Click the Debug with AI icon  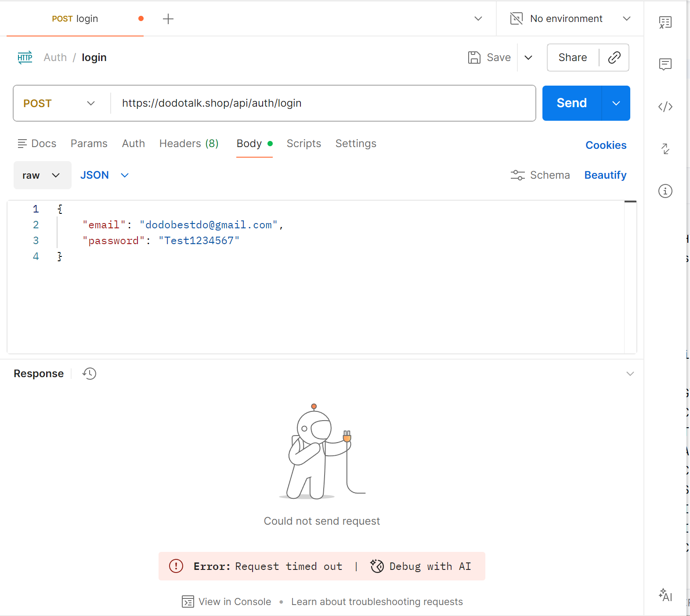point(377,566)
